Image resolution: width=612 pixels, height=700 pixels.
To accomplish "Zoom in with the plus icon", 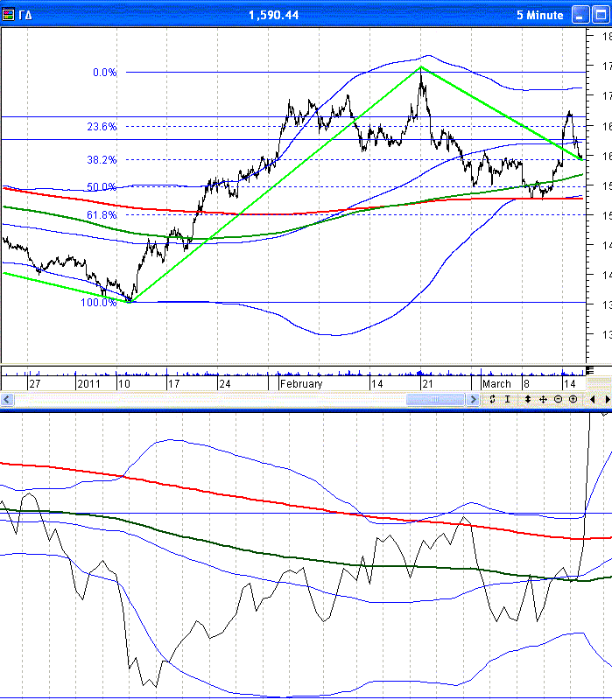I will [573, 399].
